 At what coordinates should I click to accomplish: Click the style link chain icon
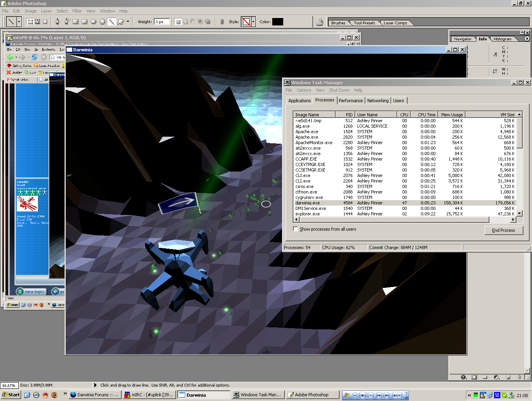[222, 22]
